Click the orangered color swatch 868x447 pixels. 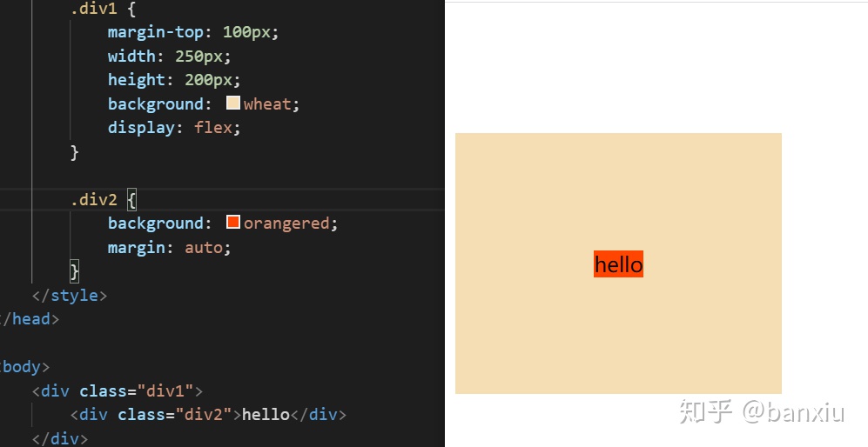(x=233, y=222)
